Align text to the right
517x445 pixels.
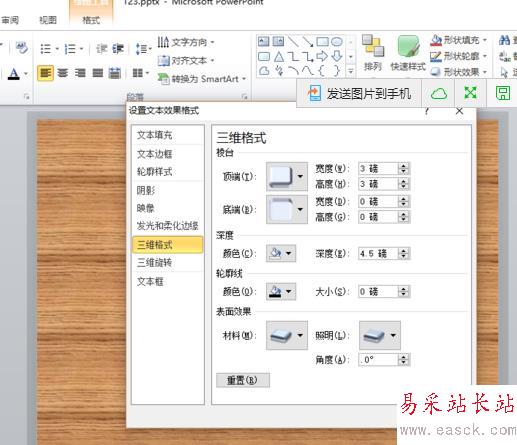click(80, 73)
